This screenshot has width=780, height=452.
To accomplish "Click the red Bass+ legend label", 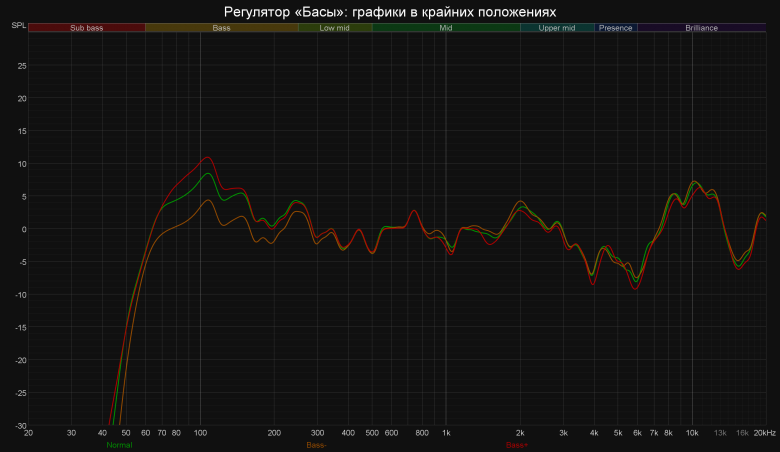I will pos(517,445).
